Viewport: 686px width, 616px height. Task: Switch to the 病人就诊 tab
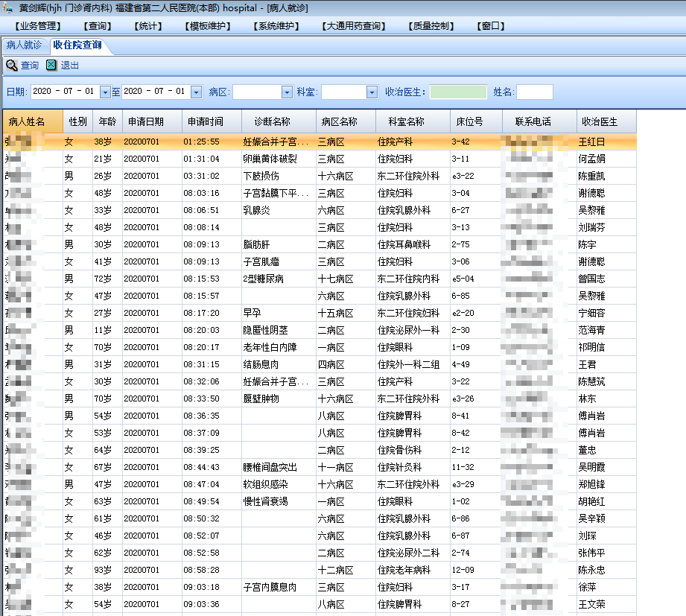[x=24, y=45]
